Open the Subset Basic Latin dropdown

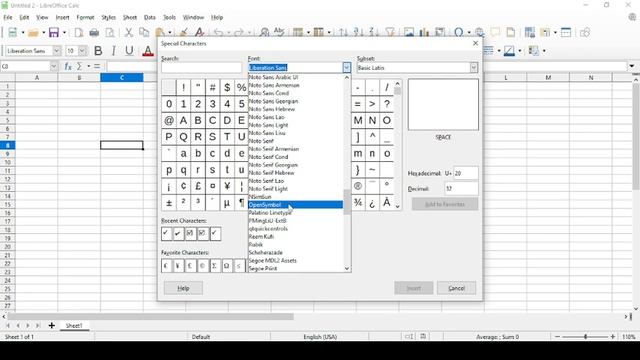coord(473,68)
